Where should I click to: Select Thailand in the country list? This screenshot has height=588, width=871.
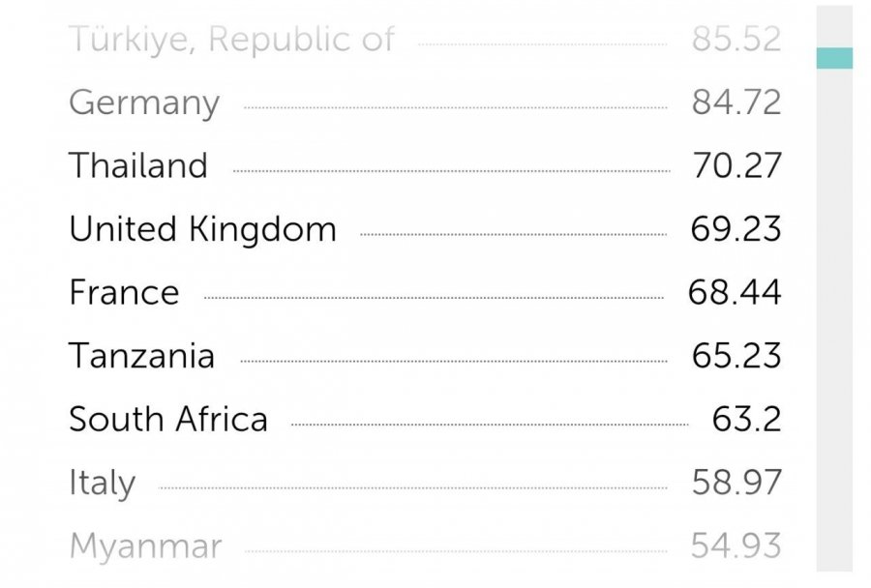click(x=138, y=166)
